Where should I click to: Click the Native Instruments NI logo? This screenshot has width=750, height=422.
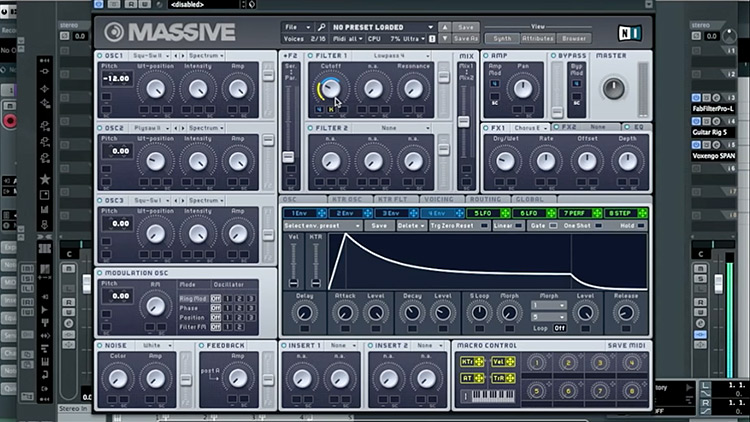point(629,33)
